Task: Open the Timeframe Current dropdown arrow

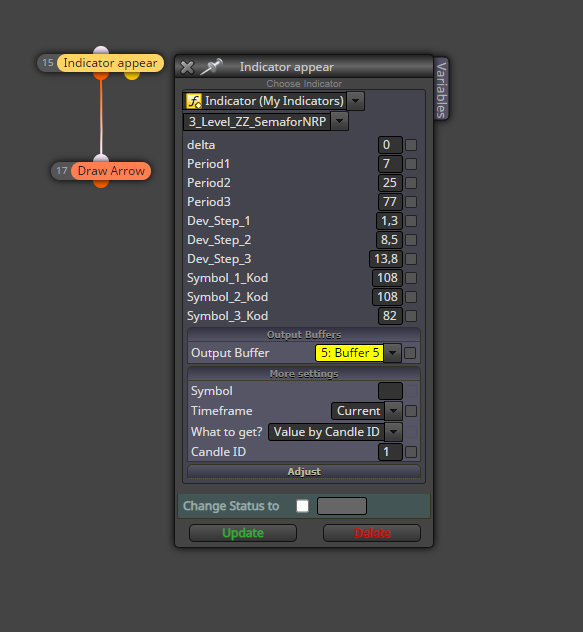Action: coord(393,411)
